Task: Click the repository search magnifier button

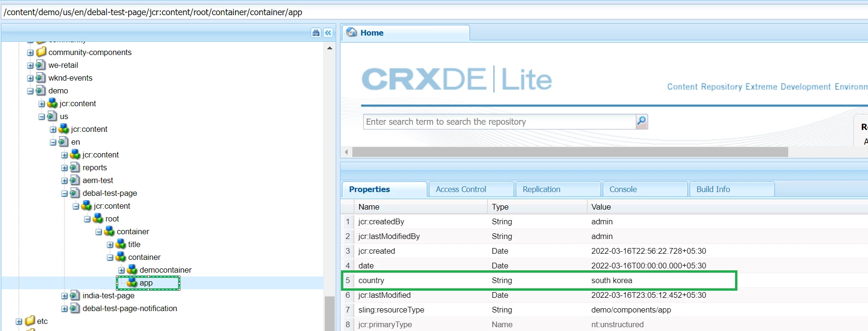Action: (642, 121)
